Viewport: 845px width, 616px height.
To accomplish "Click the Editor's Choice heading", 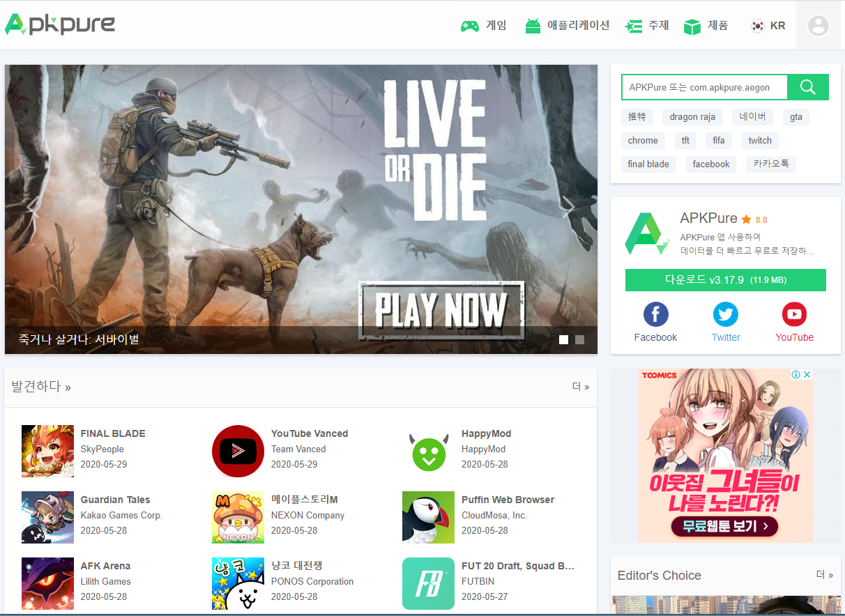I will tap(659, 576).
